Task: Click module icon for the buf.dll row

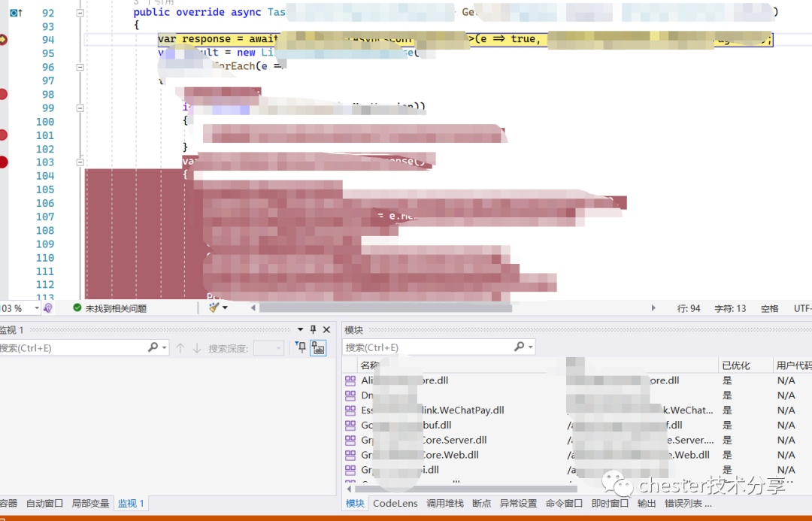Action: pos(350,426)
